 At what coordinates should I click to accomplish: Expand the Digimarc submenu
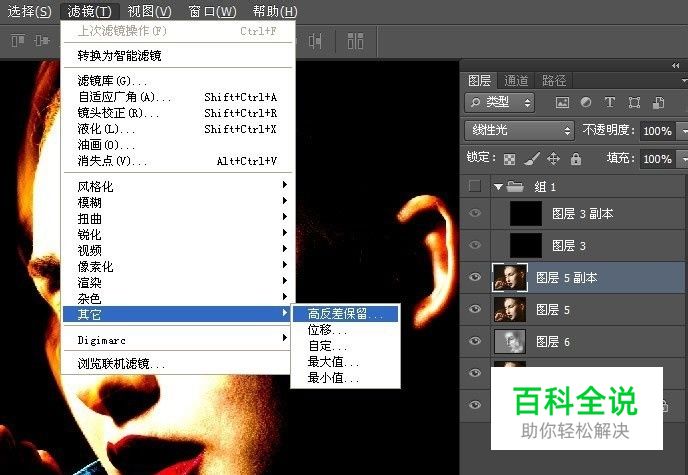coord(177,339)
